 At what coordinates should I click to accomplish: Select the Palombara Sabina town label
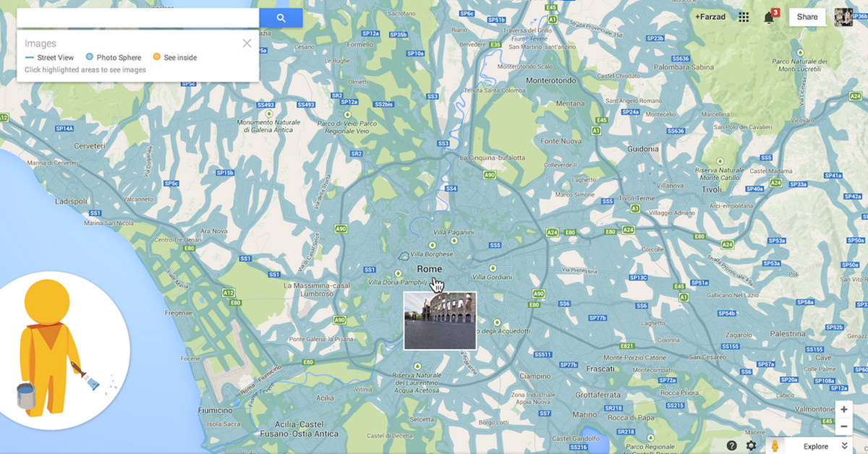pos(683,67)
